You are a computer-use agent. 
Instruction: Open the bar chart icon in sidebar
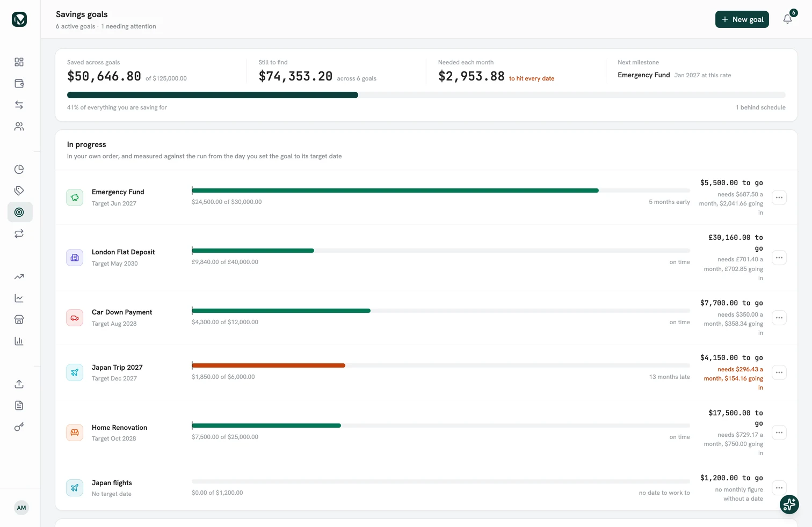point(19,341)
